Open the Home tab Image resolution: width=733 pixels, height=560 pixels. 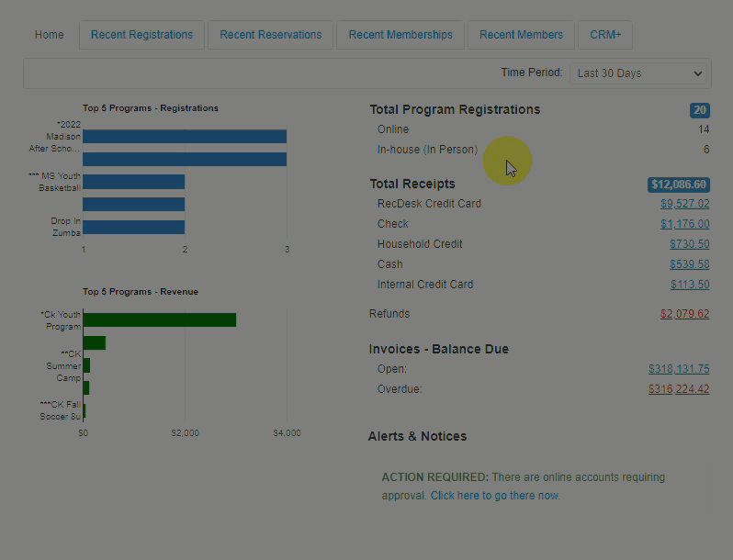click(50, 35)
